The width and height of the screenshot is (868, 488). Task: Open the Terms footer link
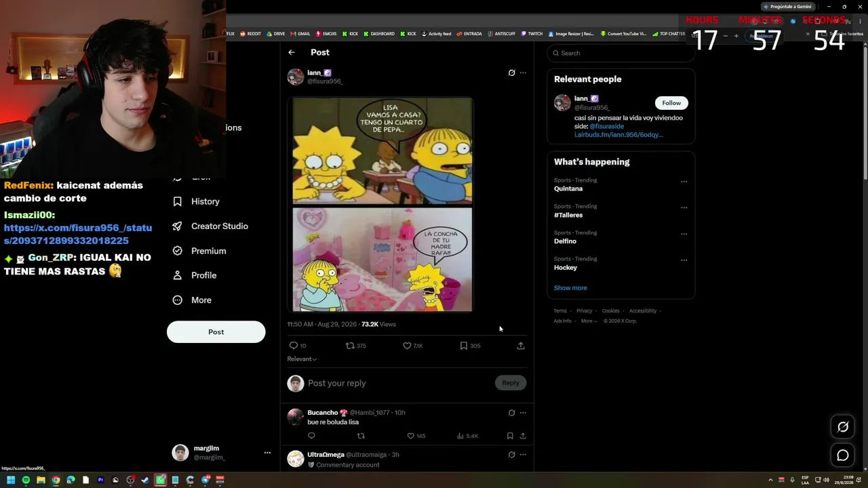[x=560, y=311]
